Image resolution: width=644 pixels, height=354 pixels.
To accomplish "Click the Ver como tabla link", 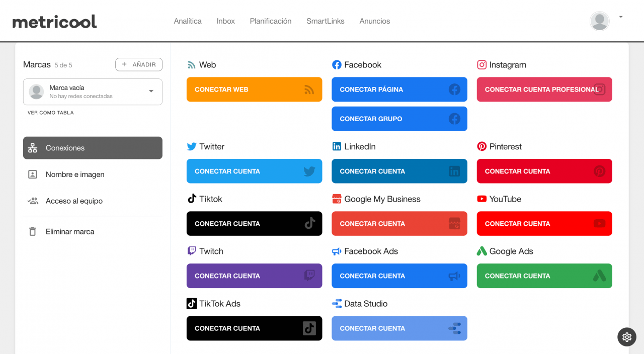I will pyautogui.click(x=51, y=113).
